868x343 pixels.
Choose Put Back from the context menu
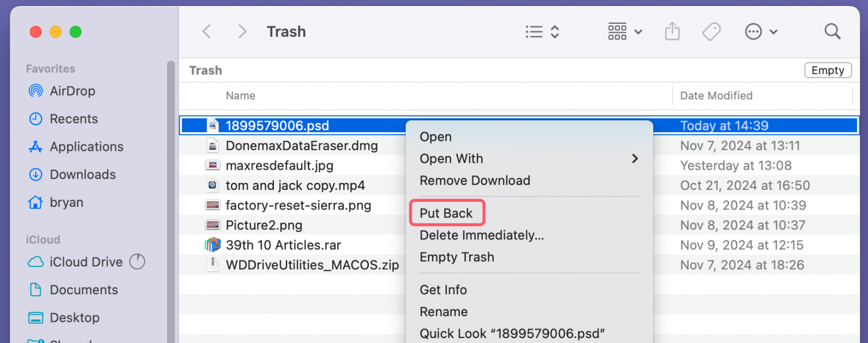447,213
